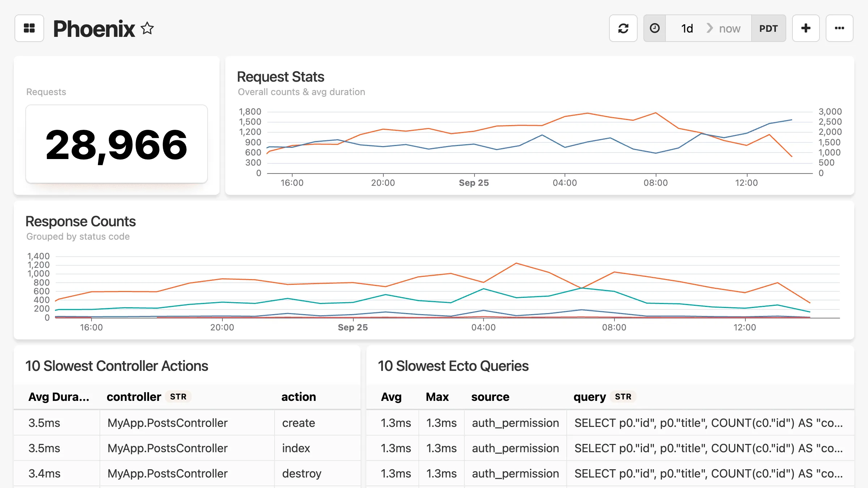Image resolution: width=868 pixels, height=488 pixels.
Task: Open the three-dot overflow menu
Action: click(x=839, y=28)
